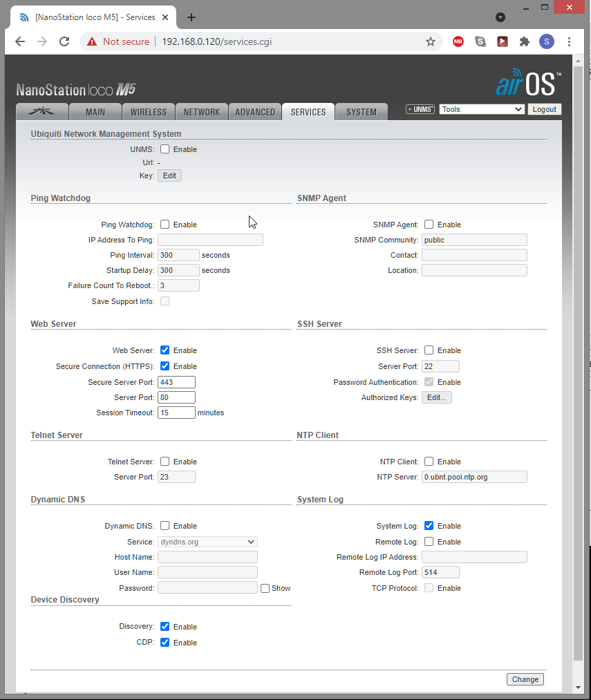Viewport: 591px width, 700px height.
Task: Select the SERVICES tab
Action: [308, 112]
